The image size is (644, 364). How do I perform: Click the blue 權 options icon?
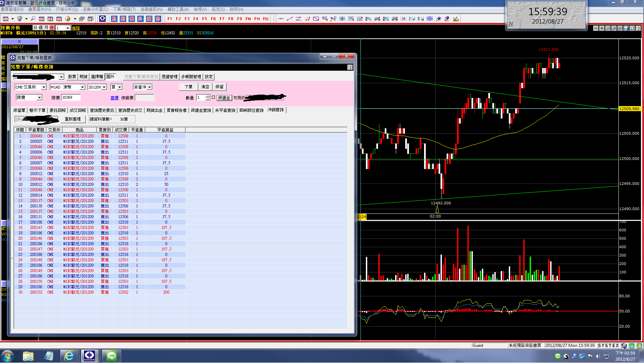[x=132, y=19]
